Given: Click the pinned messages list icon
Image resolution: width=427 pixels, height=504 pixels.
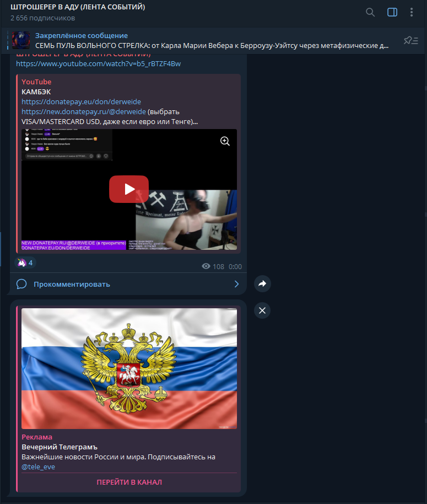Looking at the screenshot, I should [410, 40].
